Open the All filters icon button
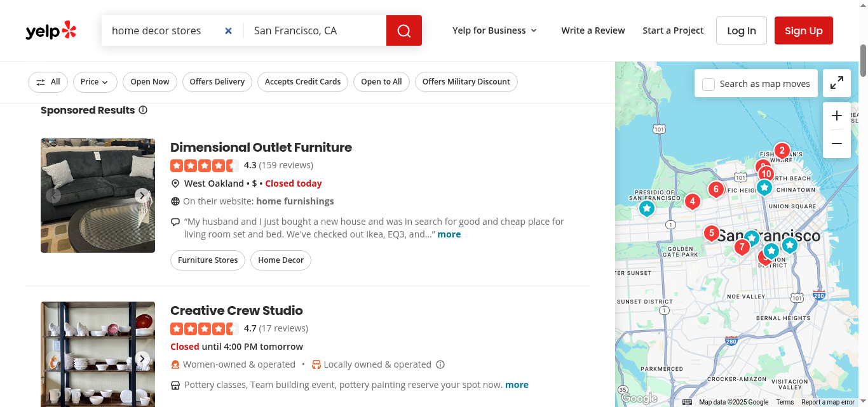Viewport: 868px width, 407px height. pos(48,82)
